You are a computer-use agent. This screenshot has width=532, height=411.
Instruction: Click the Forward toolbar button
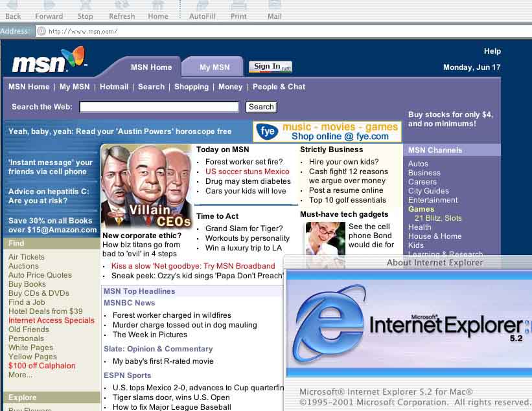click(49, 10)
